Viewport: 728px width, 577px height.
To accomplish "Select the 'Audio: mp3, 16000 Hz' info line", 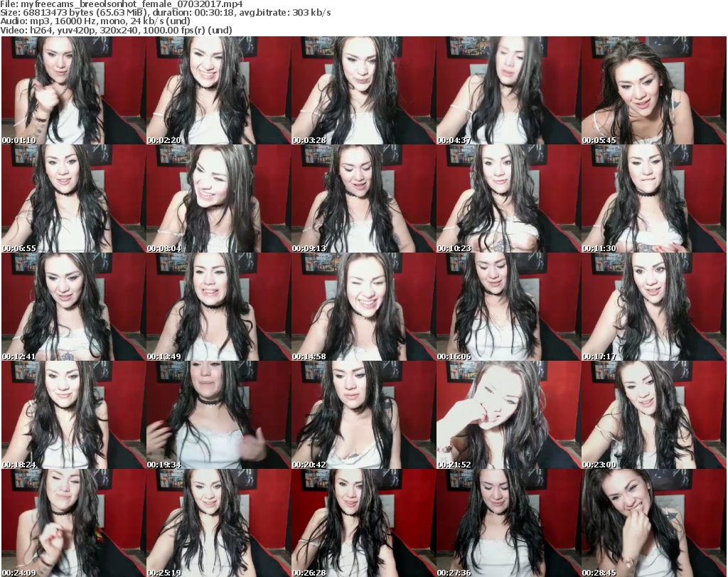I will click(x=95, y=21).
